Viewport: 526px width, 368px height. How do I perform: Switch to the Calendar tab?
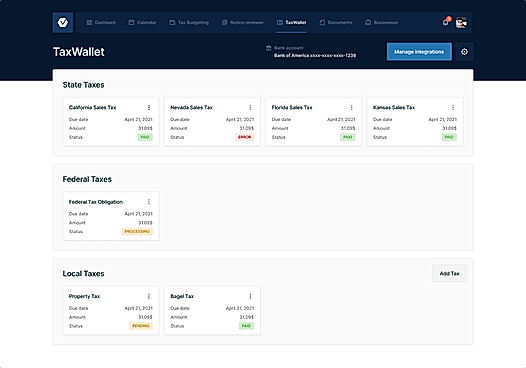click(143, 22)
